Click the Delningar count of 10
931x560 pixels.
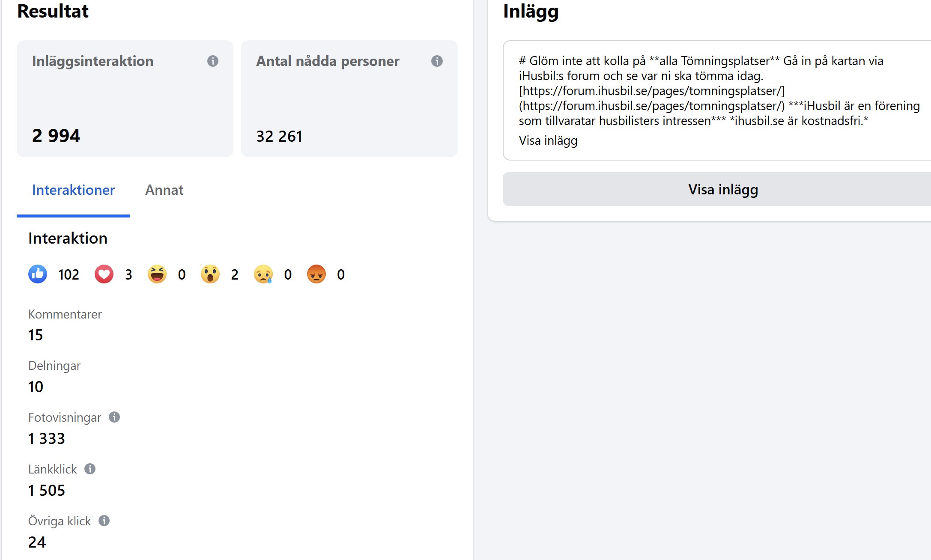(36, 387)
